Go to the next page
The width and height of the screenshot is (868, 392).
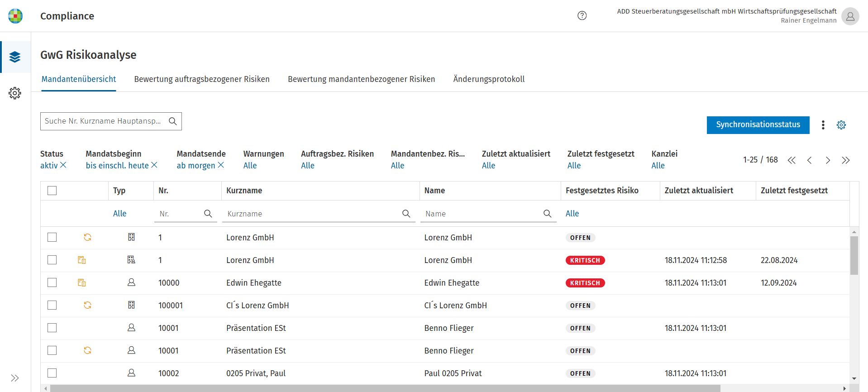(x=828, y=160)
